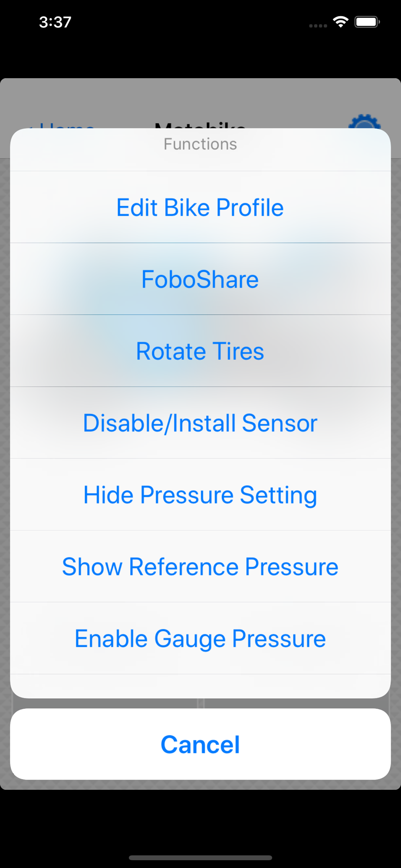This screenshot has width=401, height=868.
Task: Tap the dimmed strip below Cancel button
Action: coord(200,785)
